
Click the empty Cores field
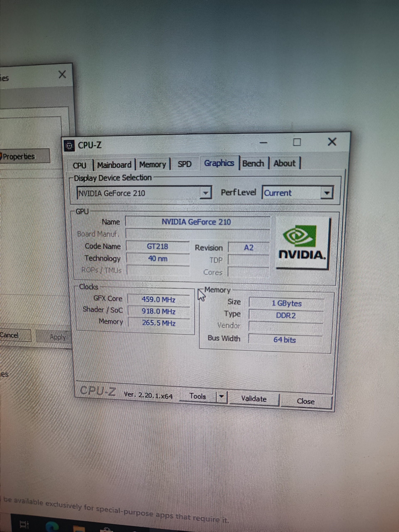coord(249,272)
